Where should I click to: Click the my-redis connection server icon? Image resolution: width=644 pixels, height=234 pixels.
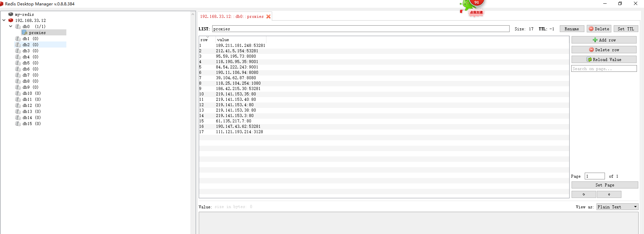11,14
